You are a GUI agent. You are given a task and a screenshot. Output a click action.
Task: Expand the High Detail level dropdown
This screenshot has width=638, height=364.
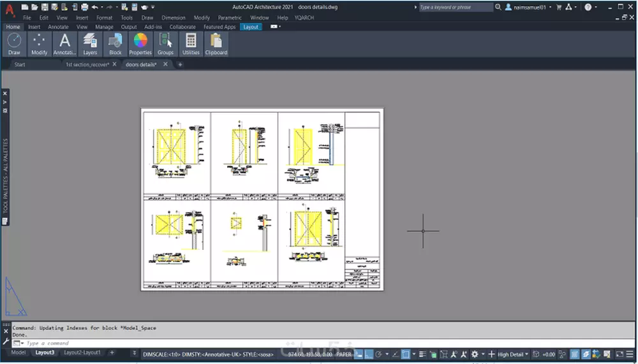(x=513, y=354)
